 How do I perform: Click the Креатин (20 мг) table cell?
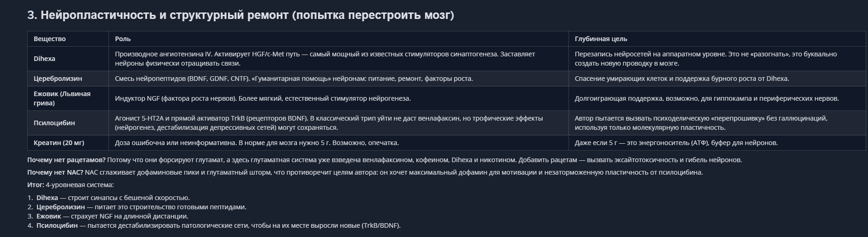click(59, 143)
